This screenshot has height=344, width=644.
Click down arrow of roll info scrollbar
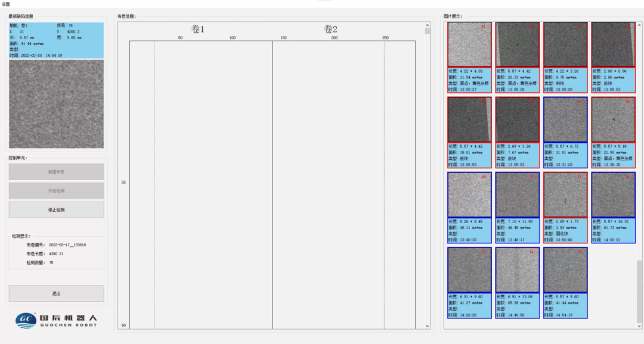coord(427,326)
